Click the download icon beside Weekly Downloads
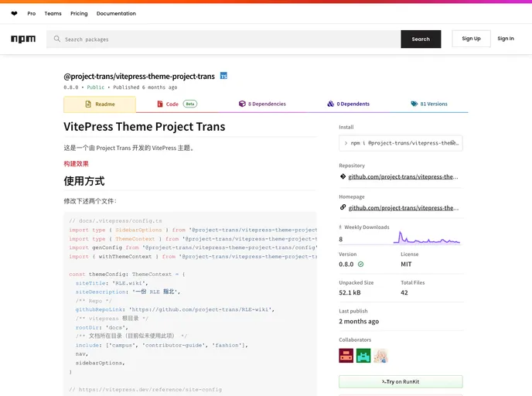Viewport: 532px width, 396px height. 340,227
